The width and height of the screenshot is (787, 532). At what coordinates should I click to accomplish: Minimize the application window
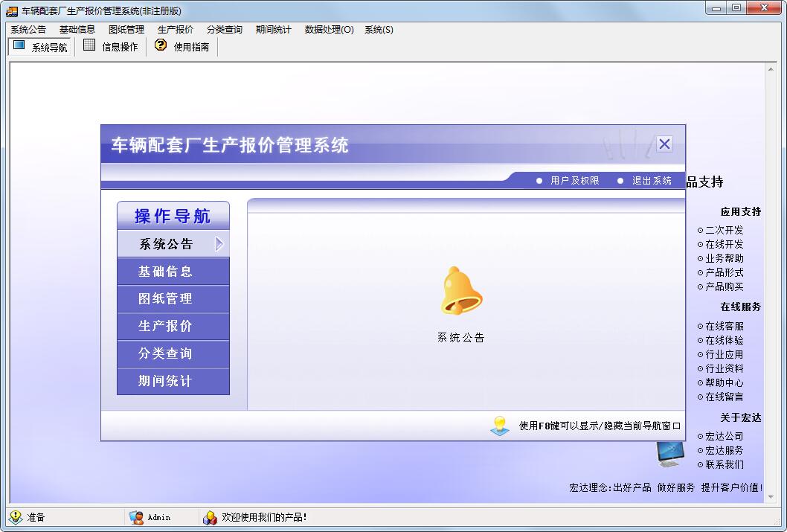[x=716, y=8]
